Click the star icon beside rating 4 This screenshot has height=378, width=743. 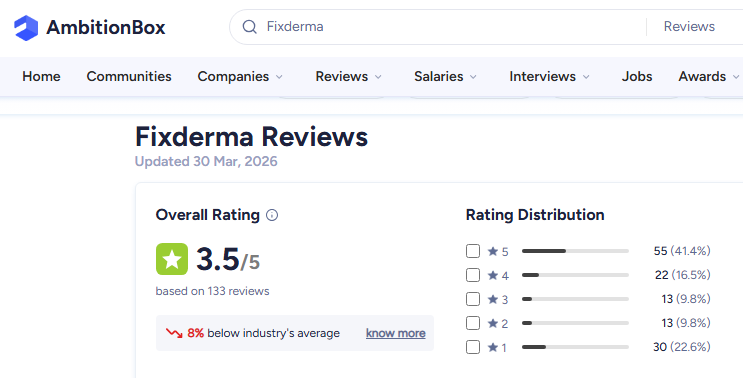pyautogui.click(x=493, y=275)
